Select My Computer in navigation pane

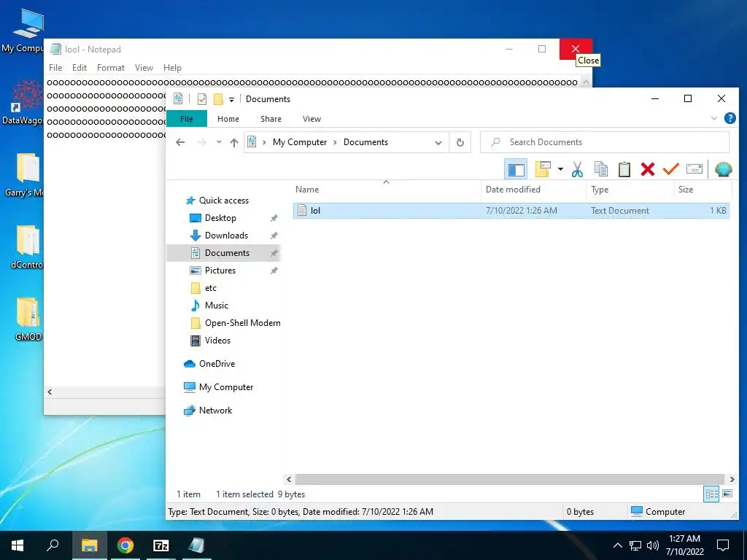coord(226,387)
